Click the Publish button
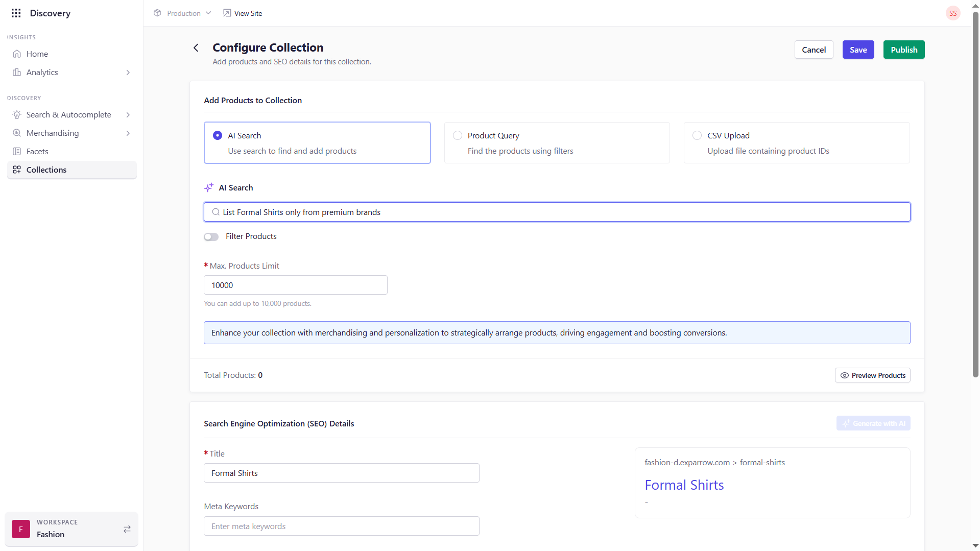This screenshot has height=551, width=980. click(903, 50)
